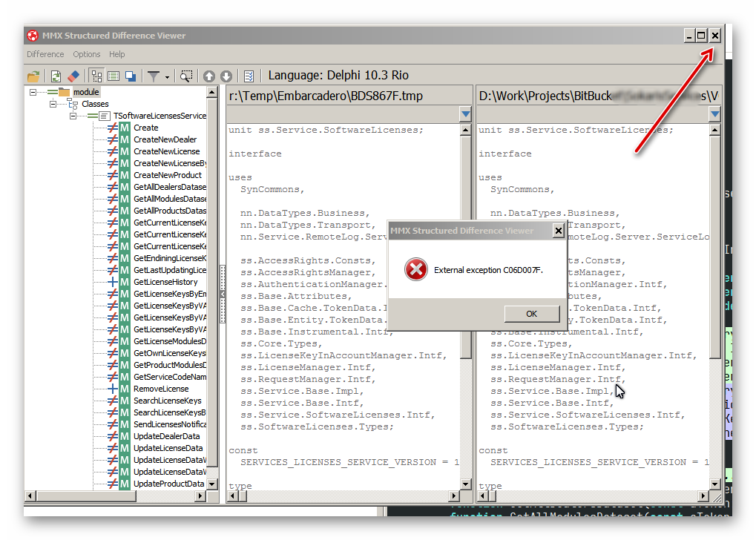This screenshot has width=756, height=540.
Task: Click the eraser clear toolbar icon
Action: pyautogui.click(x=73, y=76)
